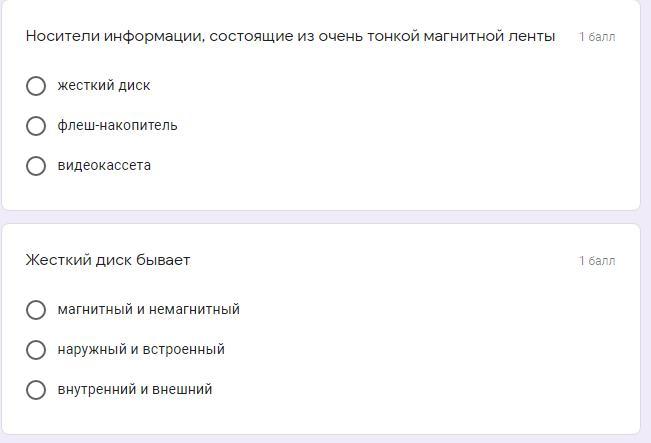Select the «флеш-накопитель» radio button
The image size is (651, 443).
[36, 126]
